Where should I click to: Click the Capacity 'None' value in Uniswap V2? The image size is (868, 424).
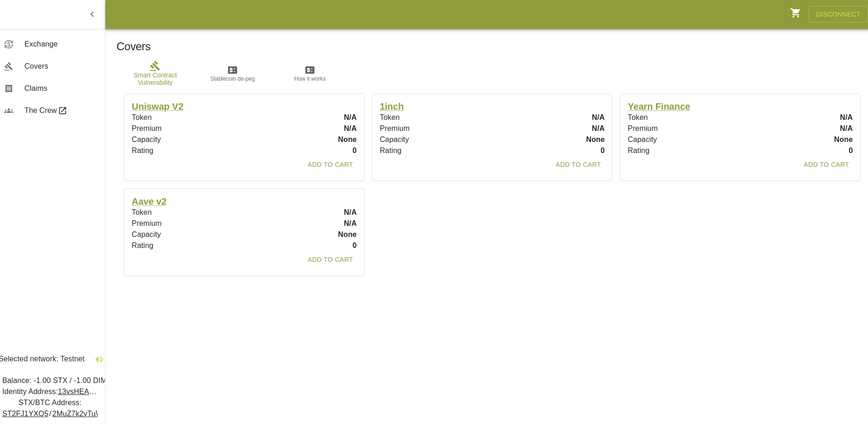coord(347,140)
